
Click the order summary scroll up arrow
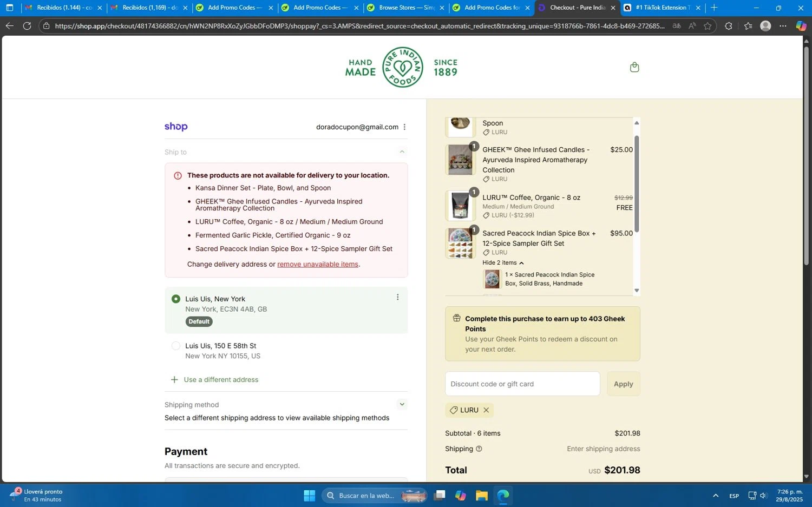[637, 123]
